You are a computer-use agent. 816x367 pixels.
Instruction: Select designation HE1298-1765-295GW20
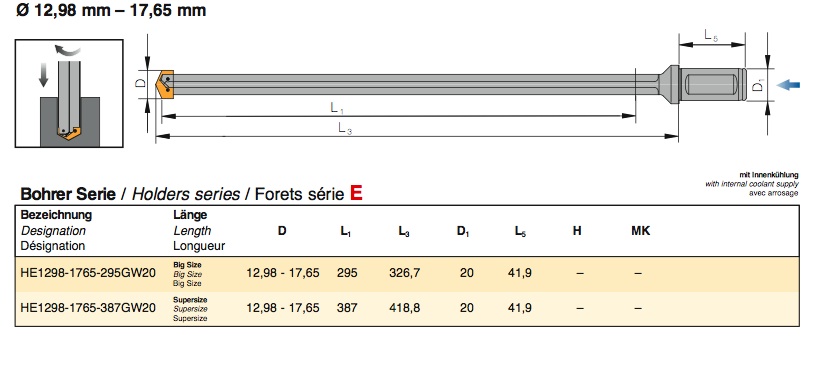pyautogui.click(x=88, y=273)
